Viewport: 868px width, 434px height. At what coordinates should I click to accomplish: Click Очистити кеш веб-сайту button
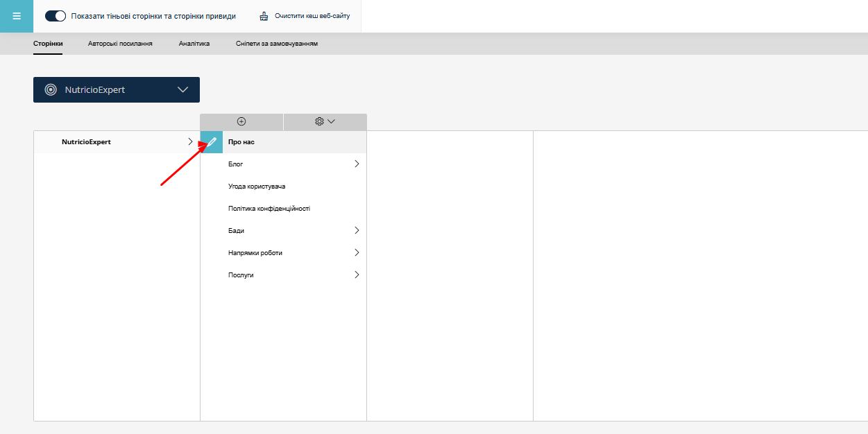pyautogui.click(x=312, y=16)
